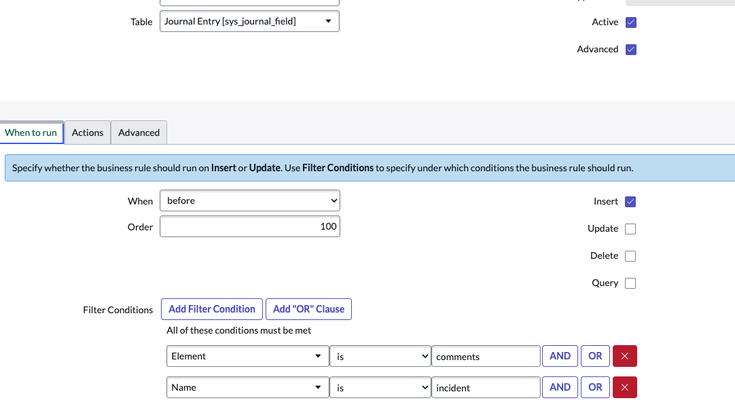Enable the Query checkbox

(630, 283)
